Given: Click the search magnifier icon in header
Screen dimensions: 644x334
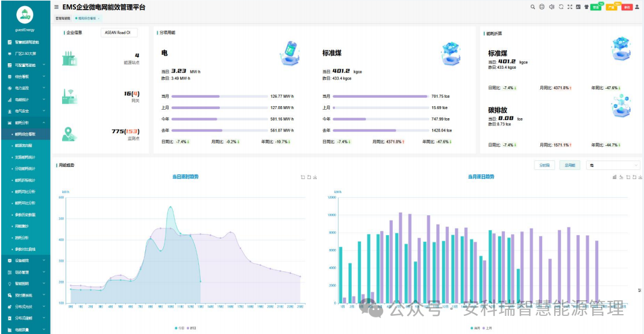Looking at the screenshot, I should 533,7.
